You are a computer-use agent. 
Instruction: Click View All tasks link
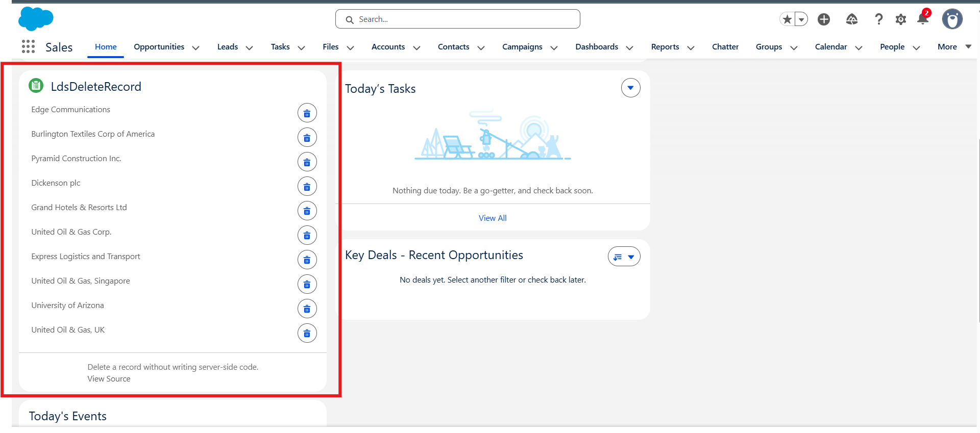tap(492, 218)
